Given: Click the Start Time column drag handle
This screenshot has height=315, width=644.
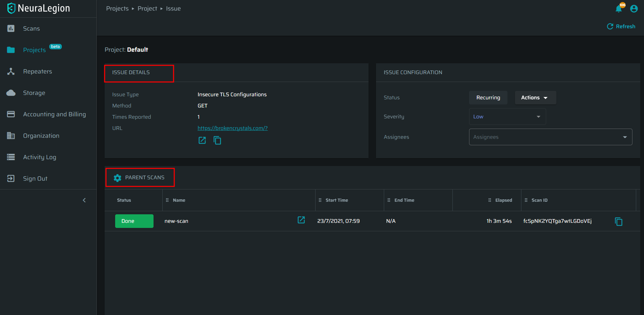Looking at the screenshot, I should tap(320, 200).
